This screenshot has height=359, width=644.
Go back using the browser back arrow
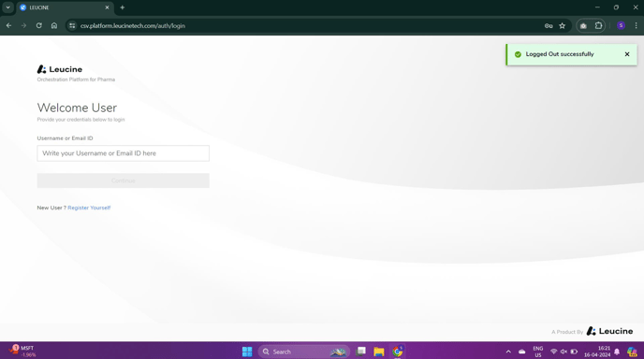[8, 25]
